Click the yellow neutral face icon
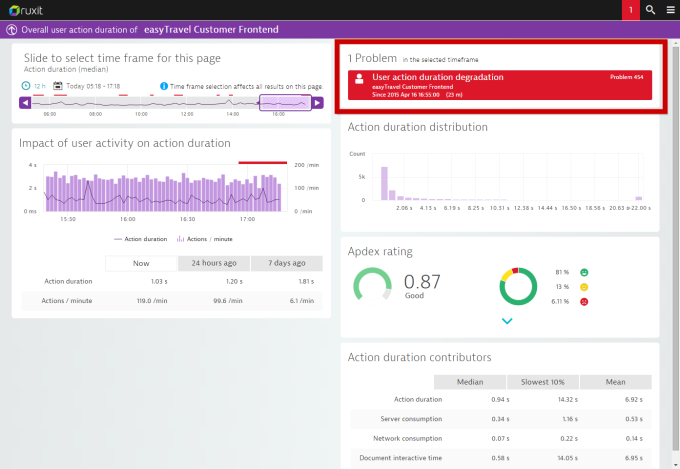The height and width of the screenshot is (469, 680). tap(584, 287)
